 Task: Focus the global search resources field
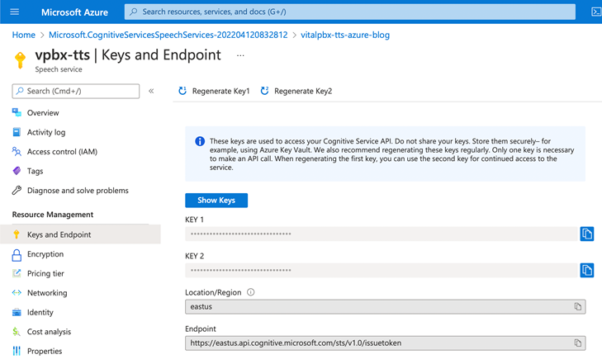[x=350, y=12]
